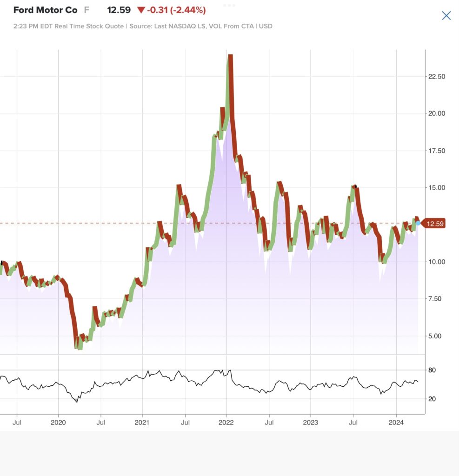Click the red down-triangle price change indicator
This screenshot has width=459, height=476.
pyautogui.click(x=141, y=10)
